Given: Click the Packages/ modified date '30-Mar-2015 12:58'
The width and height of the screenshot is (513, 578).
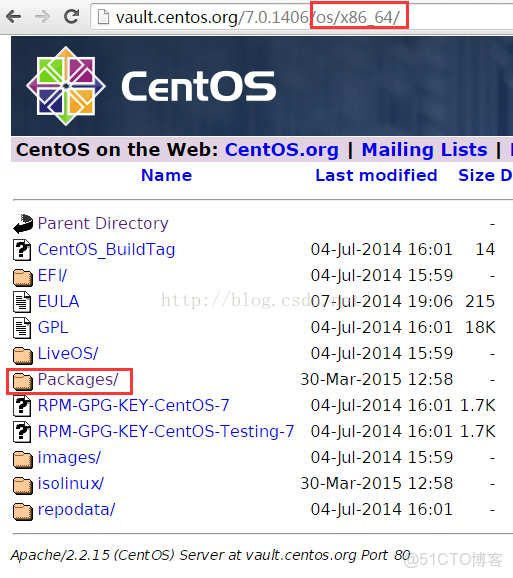Looking at the screenshot, I should coord(377,380).
